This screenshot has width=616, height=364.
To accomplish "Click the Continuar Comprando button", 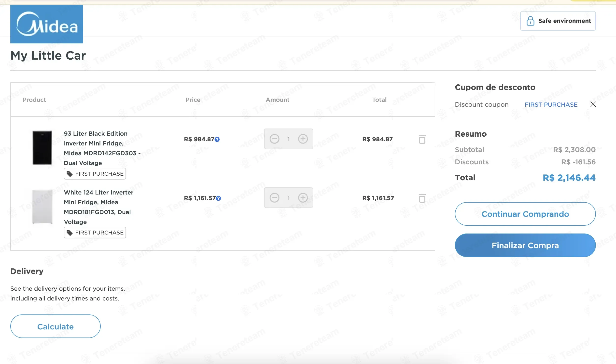I will point(525,214).
